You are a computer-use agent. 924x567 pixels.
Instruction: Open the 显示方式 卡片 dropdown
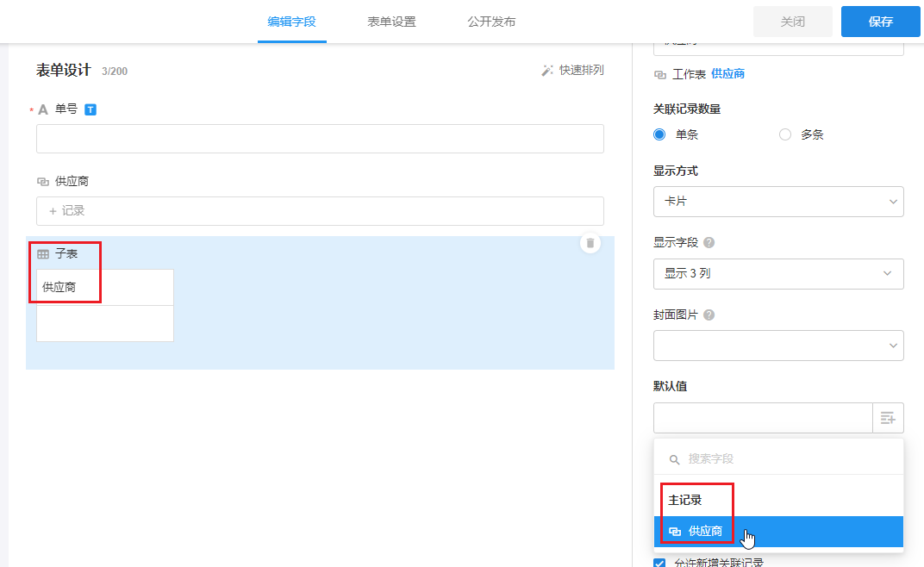[x=777, y=202]
